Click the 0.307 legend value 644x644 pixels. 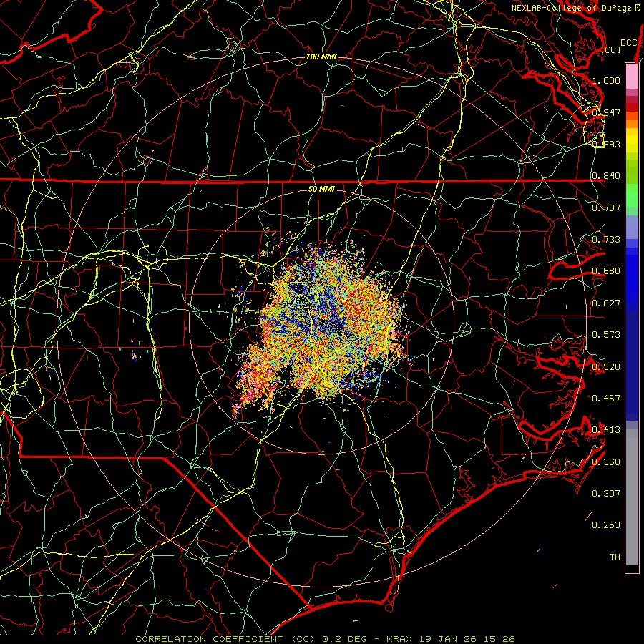[606, 494]
